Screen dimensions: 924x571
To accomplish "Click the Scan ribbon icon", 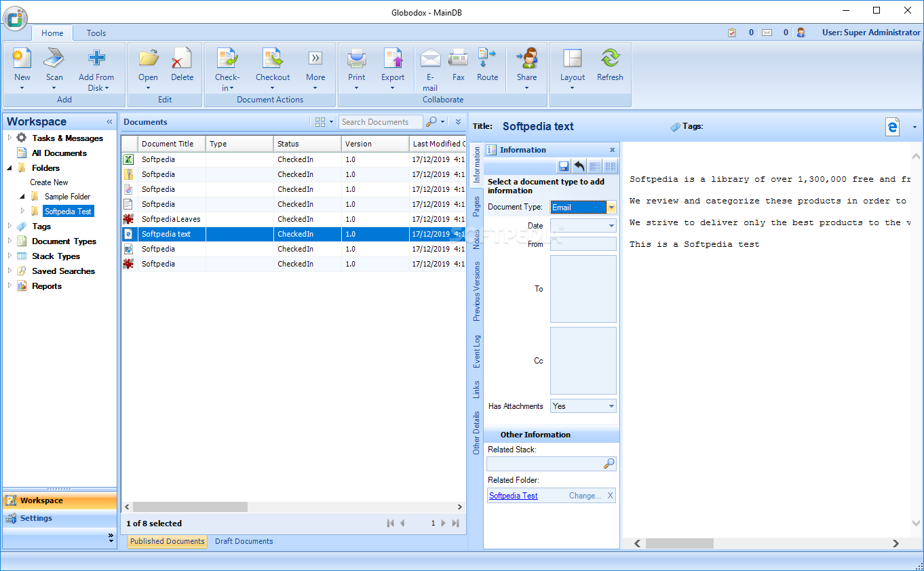I will pyautogui.click(x=54, y=59).
